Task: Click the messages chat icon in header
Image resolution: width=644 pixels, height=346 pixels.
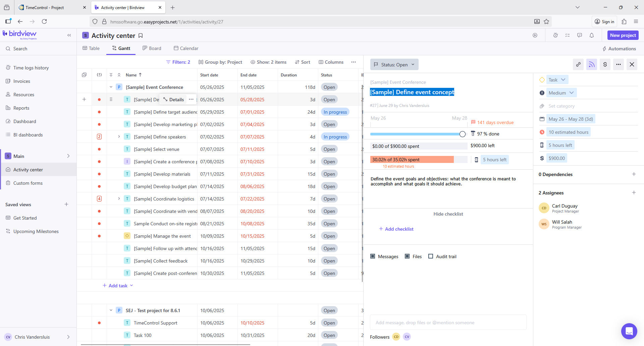Action: [x=580, y=35]
